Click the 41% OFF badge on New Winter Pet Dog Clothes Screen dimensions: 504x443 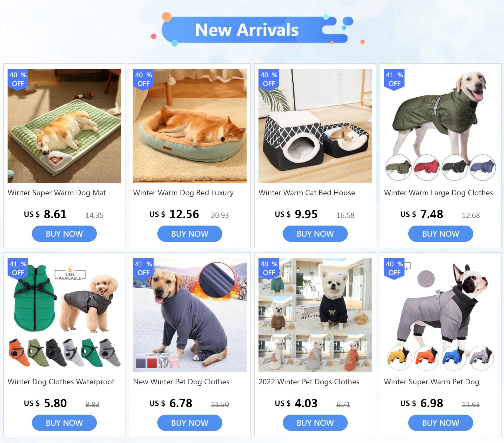(x=143, y=268)
